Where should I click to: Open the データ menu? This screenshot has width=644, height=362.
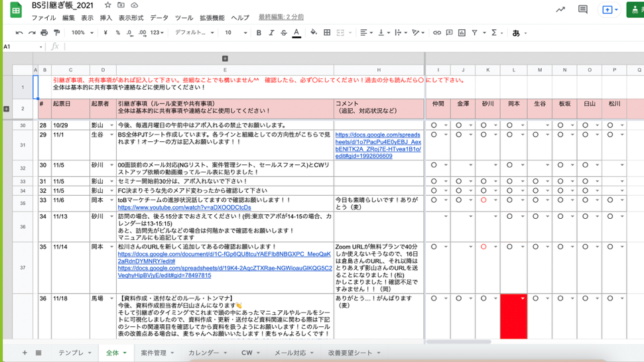159,18
